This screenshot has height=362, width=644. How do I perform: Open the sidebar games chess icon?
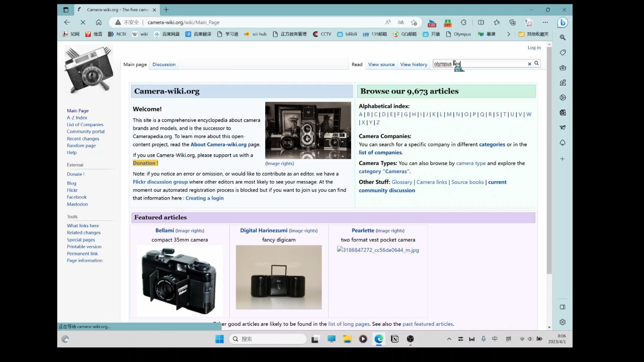(563, 82)
